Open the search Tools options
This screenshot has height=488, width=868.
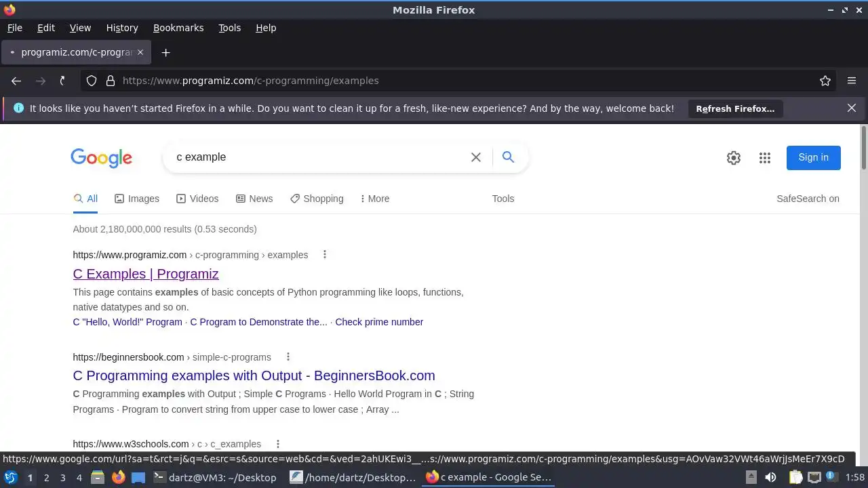[503, 199]
